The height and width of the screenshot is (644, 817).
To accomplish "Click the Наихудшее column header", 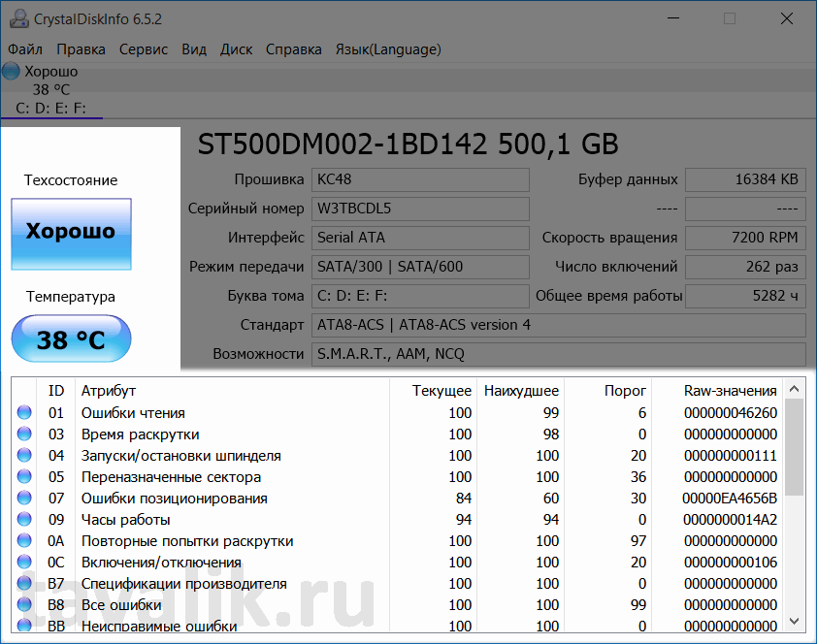I will point(520,391).
